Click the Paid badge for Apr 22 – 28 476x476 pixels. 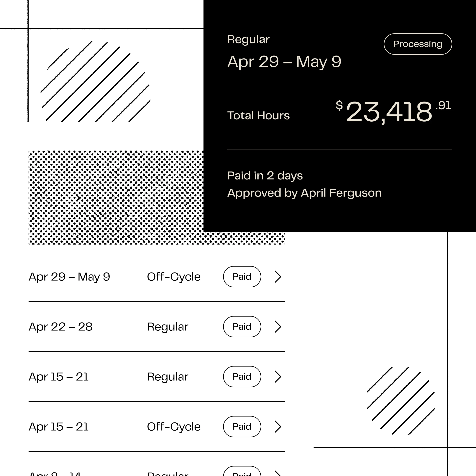pyautogui.click(x=242, y=327)
